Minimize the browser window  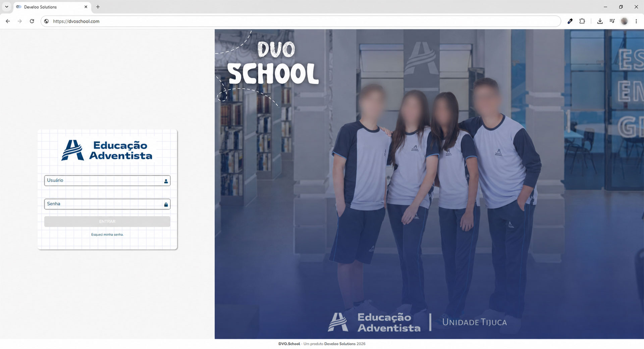[x=605, y=7]
